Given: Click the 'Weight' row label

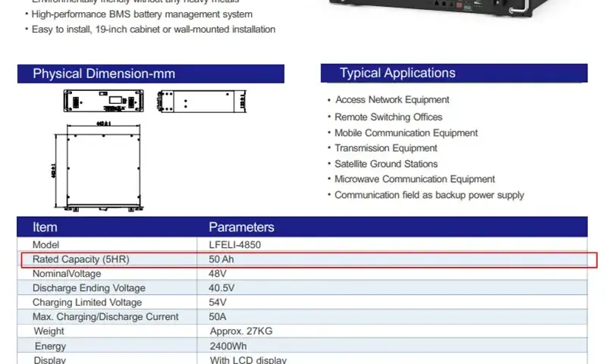Looking at the screenshot, I should tap(49, 331).
